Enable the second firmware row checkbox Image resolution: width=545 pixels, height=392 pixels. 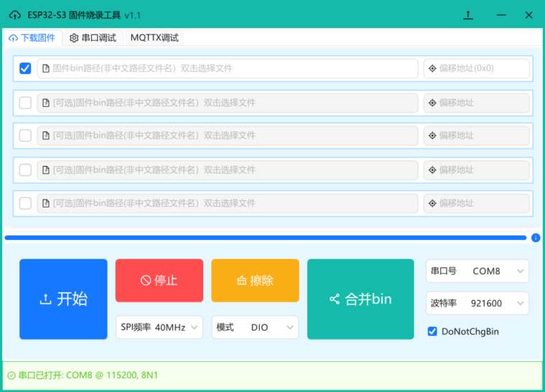(x=25, y=103)
